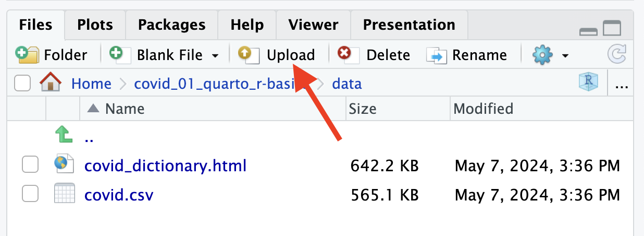The image size is (644, 236).
Task: Open the gear dropdown arrow
Action: pyautogui.click(x=564, y=55)
